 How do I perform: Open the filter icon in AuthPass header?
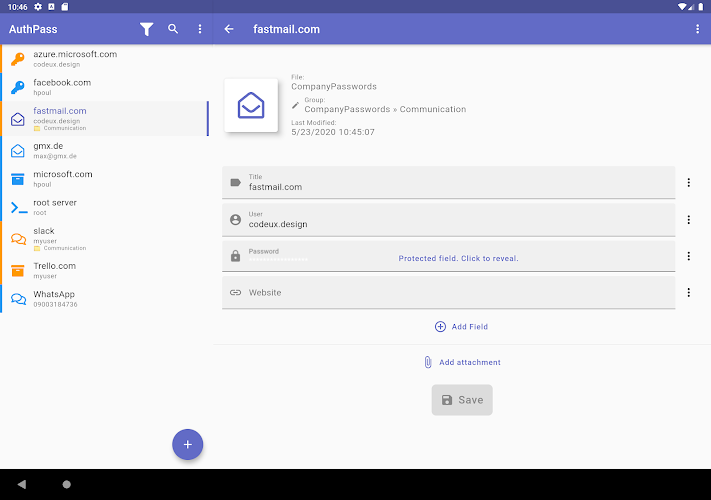[x=146, y=29]
